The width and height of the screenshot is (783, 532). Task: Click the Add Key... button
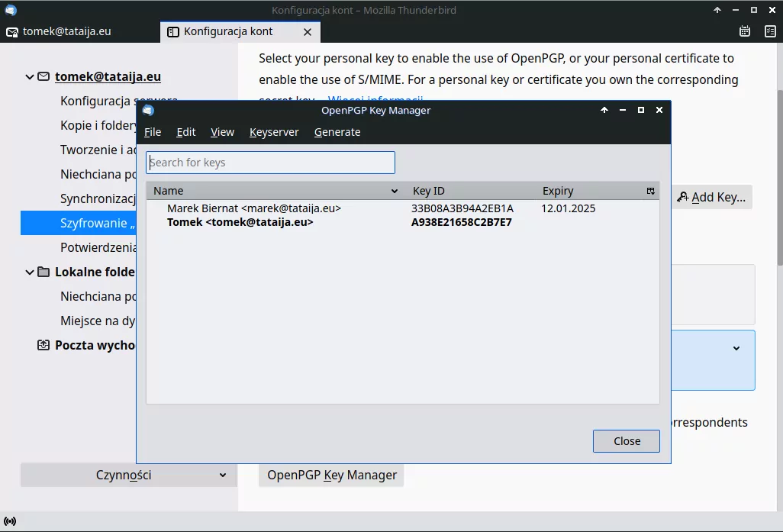click(712, 198)
